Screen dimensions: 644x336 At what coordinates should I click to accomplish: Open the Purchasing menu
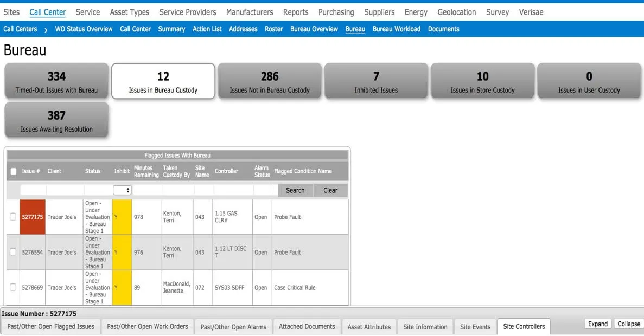[x=336, y=12]
